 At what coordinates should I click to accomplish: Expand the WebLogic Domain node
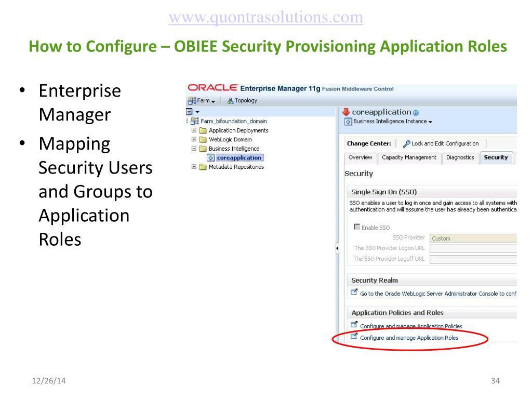pos(194,139)
